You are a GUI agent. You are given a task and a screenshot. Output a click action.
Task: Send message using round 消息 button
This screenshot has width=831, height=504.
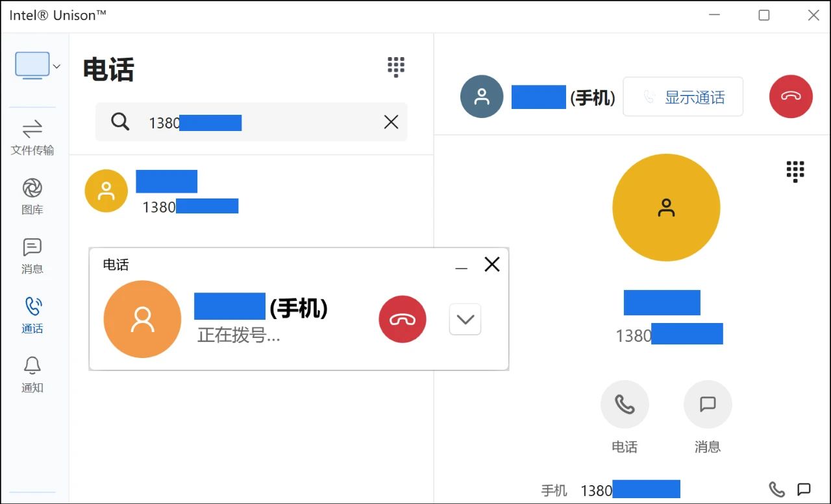(708, 404)
